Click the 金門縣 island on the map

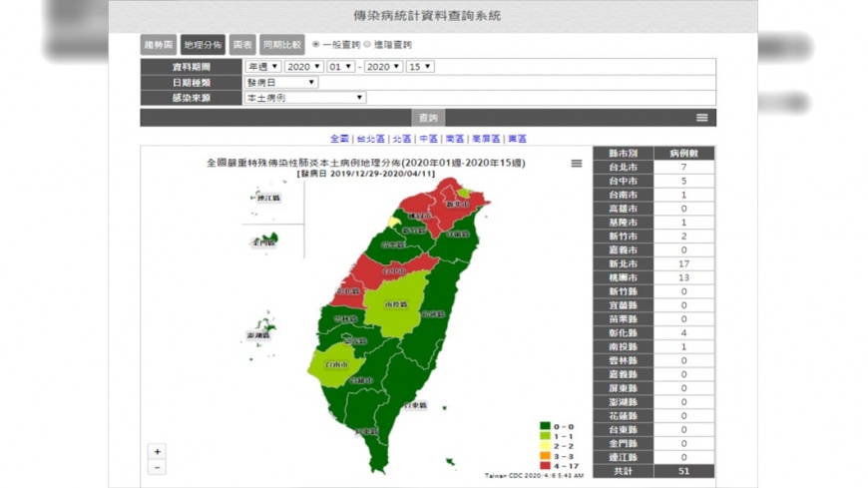click(266, 241)
